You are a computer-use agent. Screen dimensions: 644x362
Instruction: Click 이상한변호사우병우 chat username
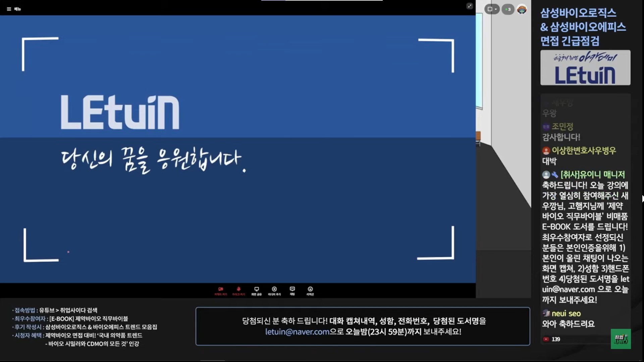coord(584,150)
